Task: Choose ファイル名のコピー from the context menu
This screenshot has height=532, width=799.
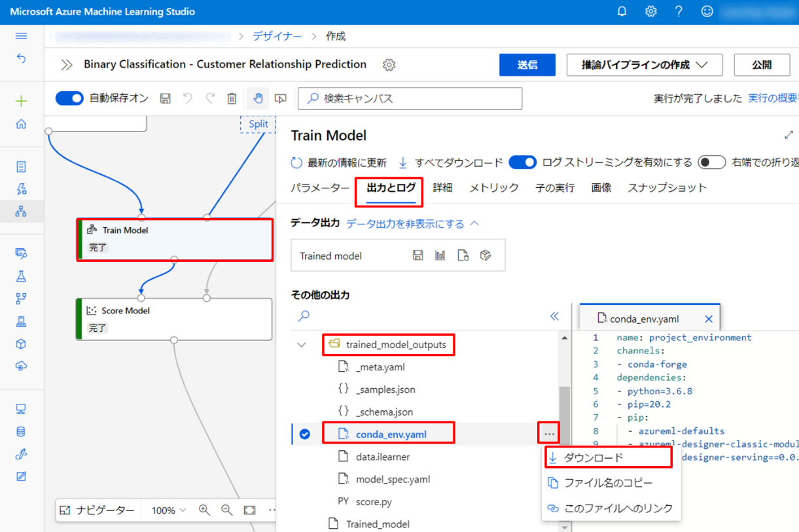Action: click(x=612, y=483)
